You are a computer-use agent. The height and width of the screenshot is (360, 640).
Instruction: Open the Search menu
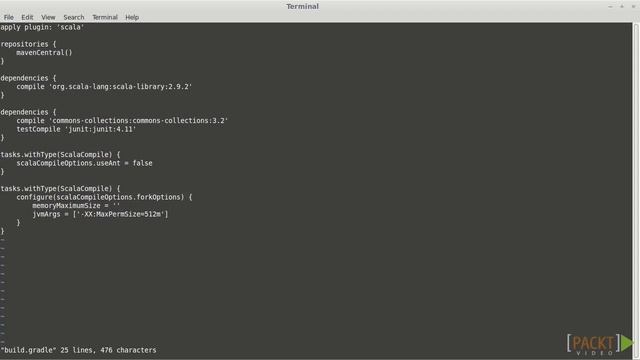pyautogui.click(x=74, y=17)
